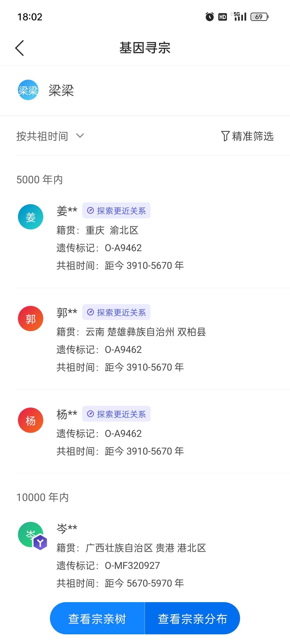Viewport: 290px width, 644px height.
Task: Tap the back arrow icon
Action: click(x=20, y=48)
